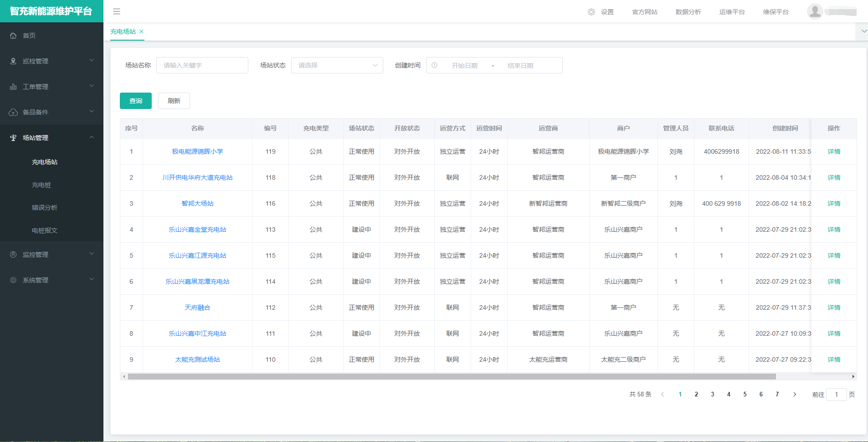Viewport: 868px width, 442px height.
Task: Click the home icon beside 首页
Action: coord(13,36)
